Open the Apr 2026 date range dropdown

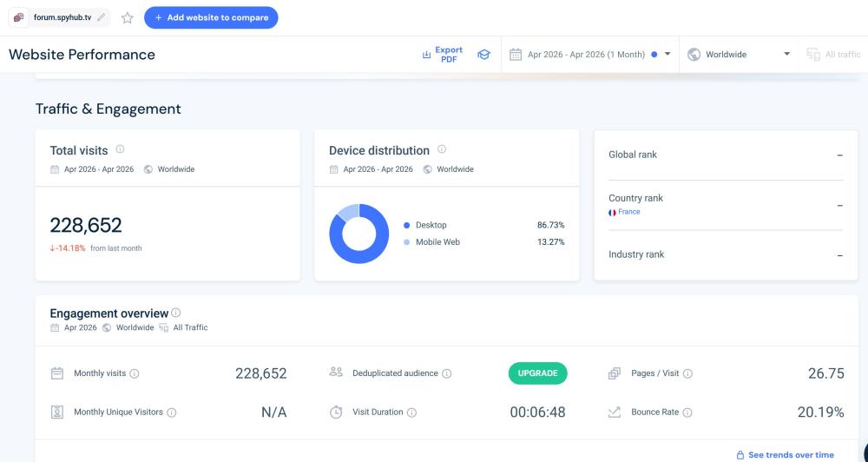[590, 55]
